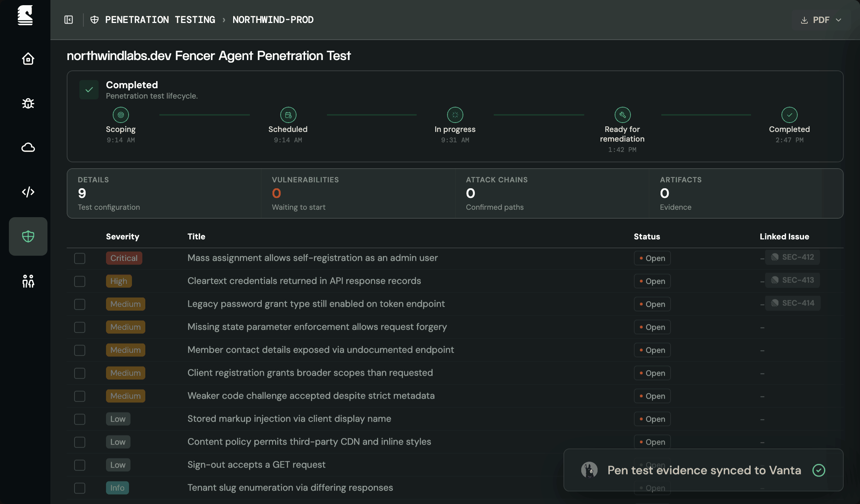Screen dimensions: 860x504
Task: Switch to the Attack Chains tab
Action: click(x=552, y=193)
